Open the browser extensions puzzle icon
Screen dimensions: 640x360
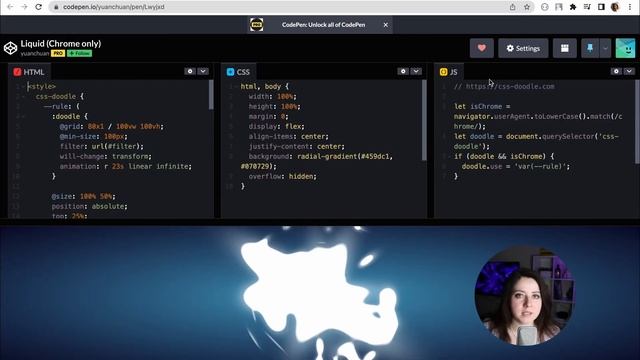pos(573,7)
